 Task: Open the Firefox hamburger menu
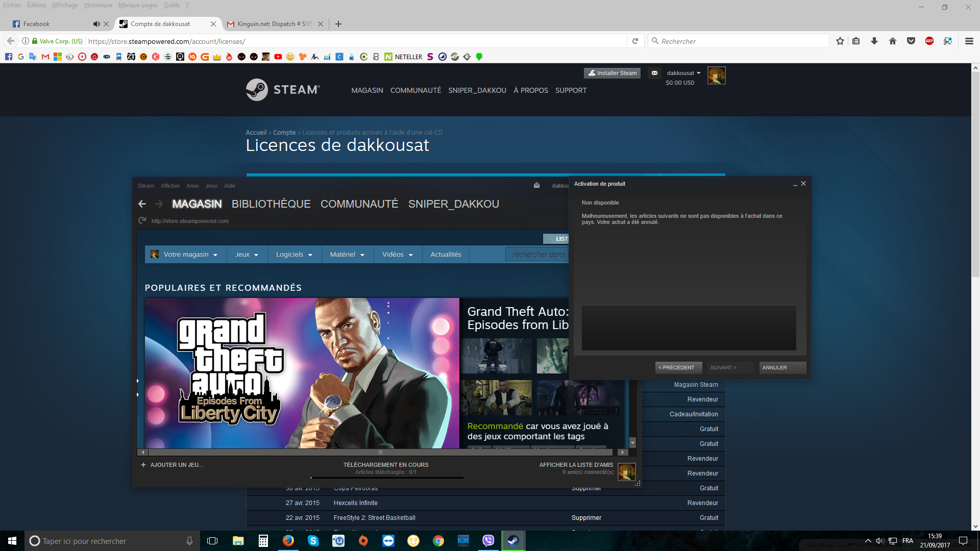(969, 41)
